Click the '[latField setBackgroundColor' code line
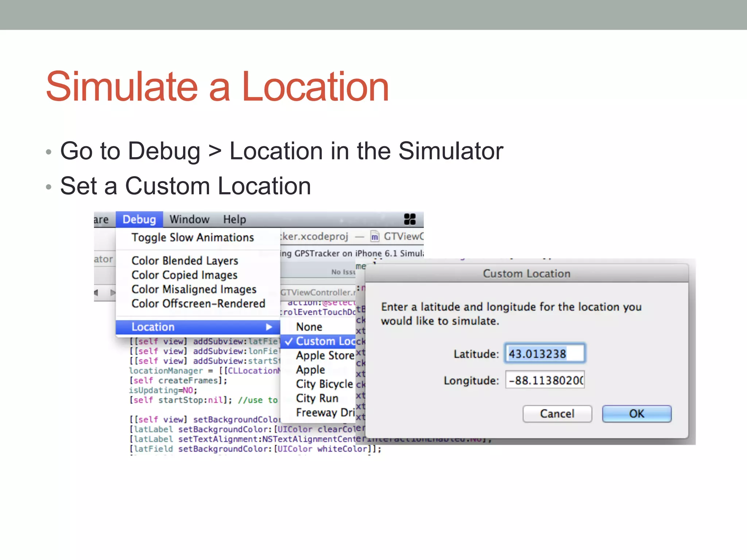 255,449
